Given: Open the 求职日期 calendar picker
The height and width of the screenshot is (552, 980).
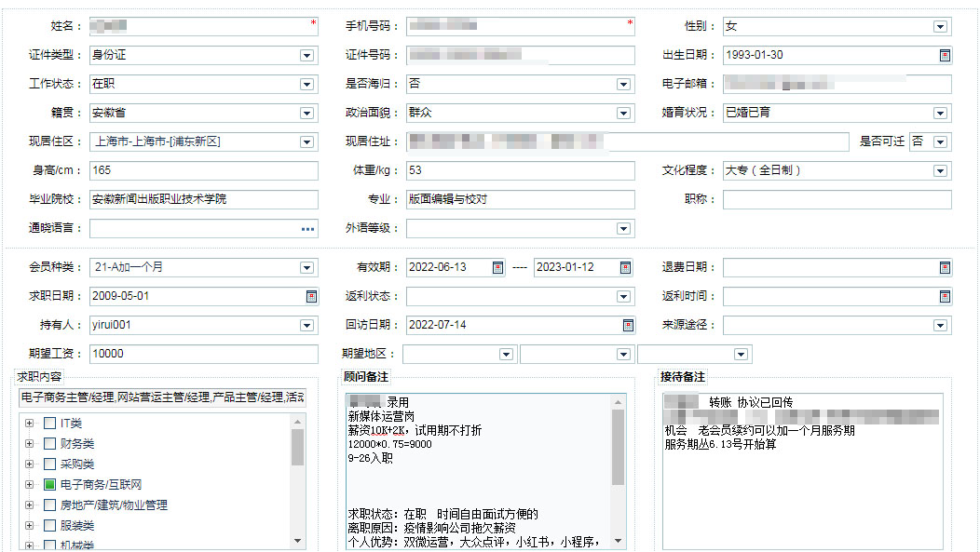Looking at the screenshot, I should (311, 297).
